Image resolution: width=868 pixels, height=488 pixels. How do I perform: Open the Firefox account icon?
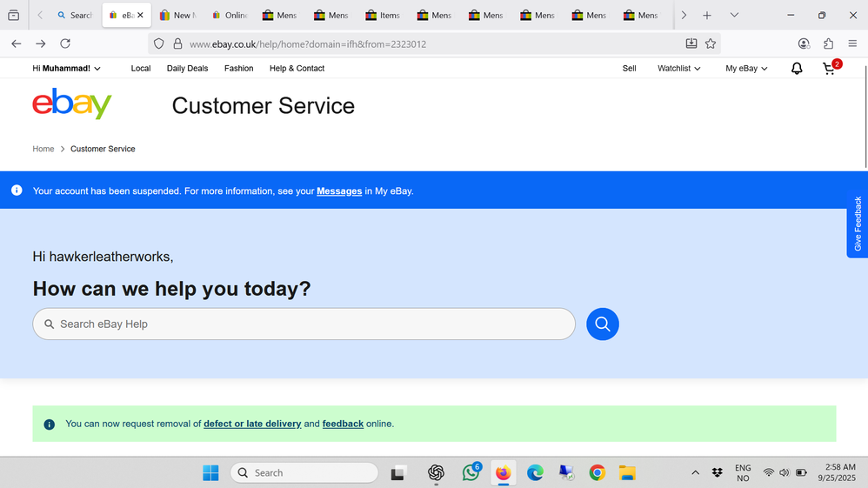(x=804, y=43)
